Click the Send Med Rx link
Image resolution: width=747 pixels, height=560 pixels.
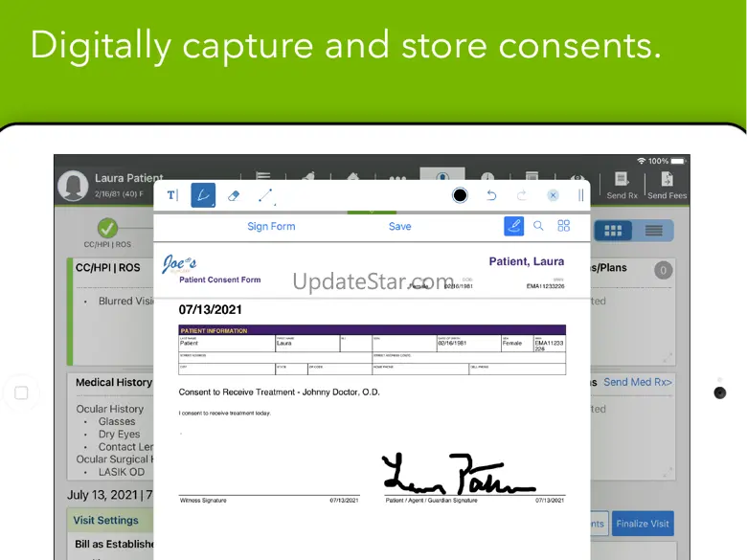point(638,382)
